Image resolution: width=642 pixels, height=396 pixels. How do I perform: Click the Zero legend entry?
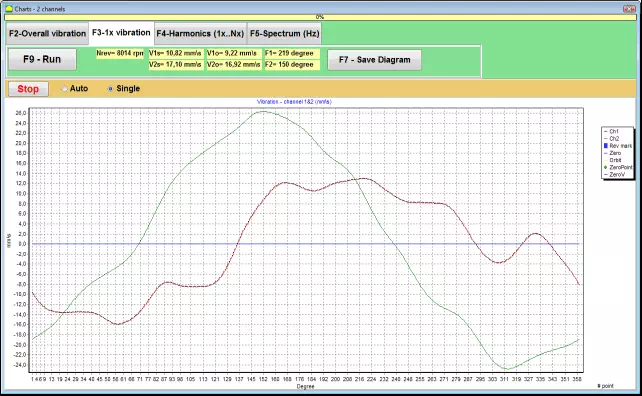click(x=613, y=153)
